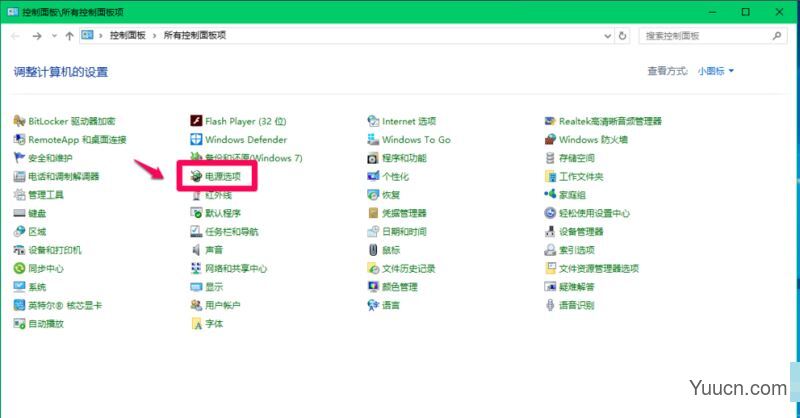Viewport: 800px width, 418px height.
Task: Click 默认程序 icon
Action: point(196,213)
